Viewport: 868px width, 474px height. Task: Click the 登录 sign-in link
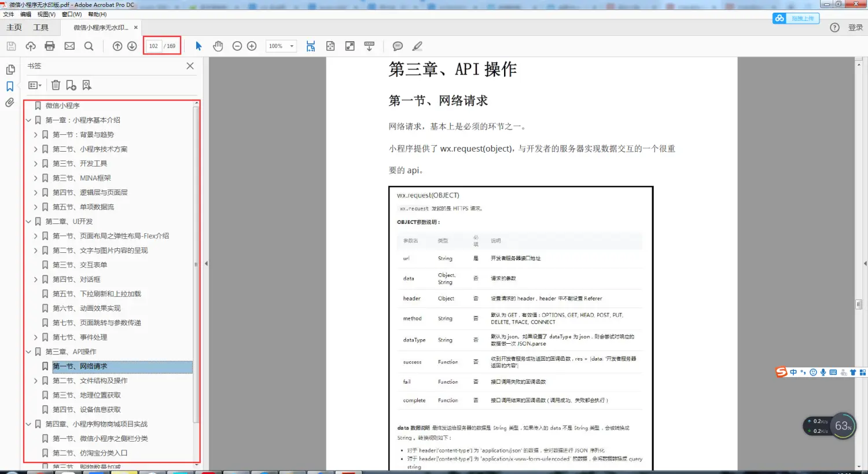click(856, 28)
